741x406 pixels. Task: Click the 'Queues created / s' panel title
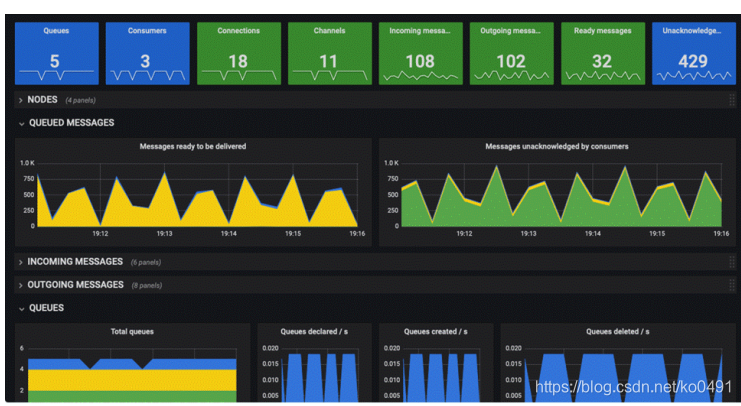pos(435,331)
